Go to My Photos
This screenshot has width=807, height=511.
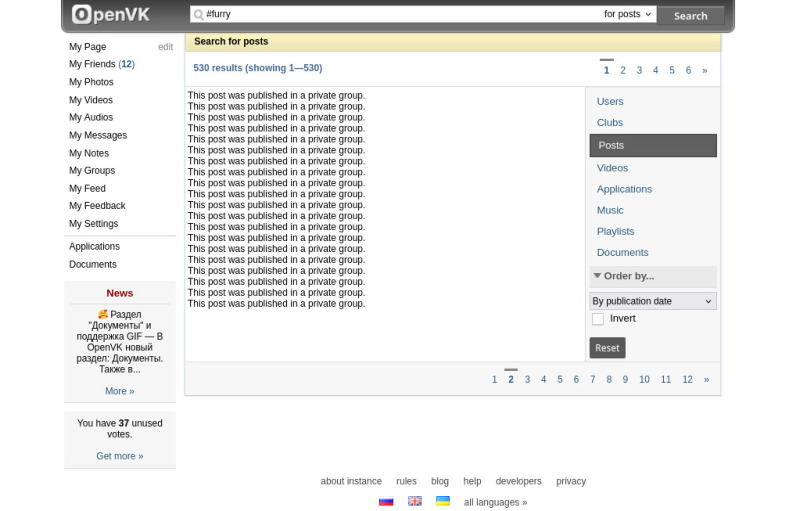coord(91,82)
